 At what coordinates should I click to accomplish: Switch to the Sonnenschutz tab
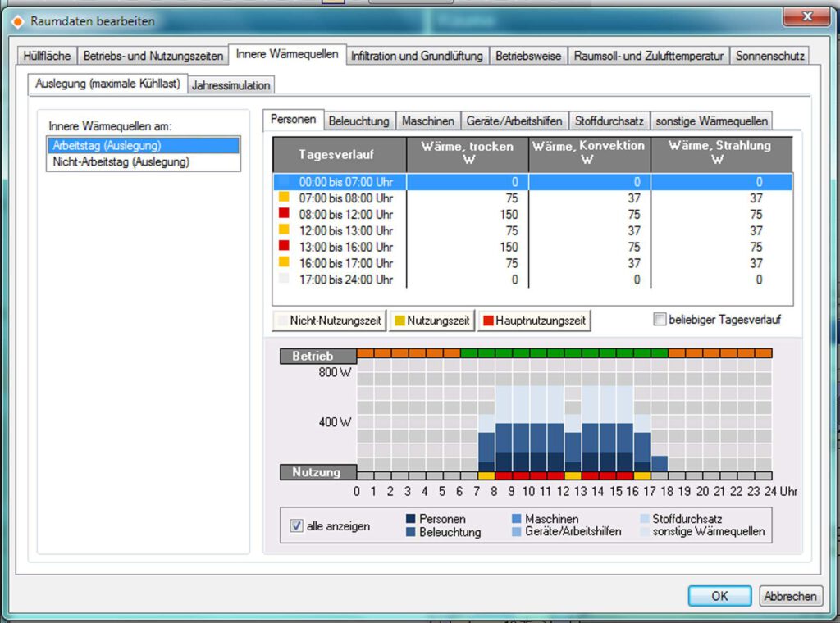(769, 56)
